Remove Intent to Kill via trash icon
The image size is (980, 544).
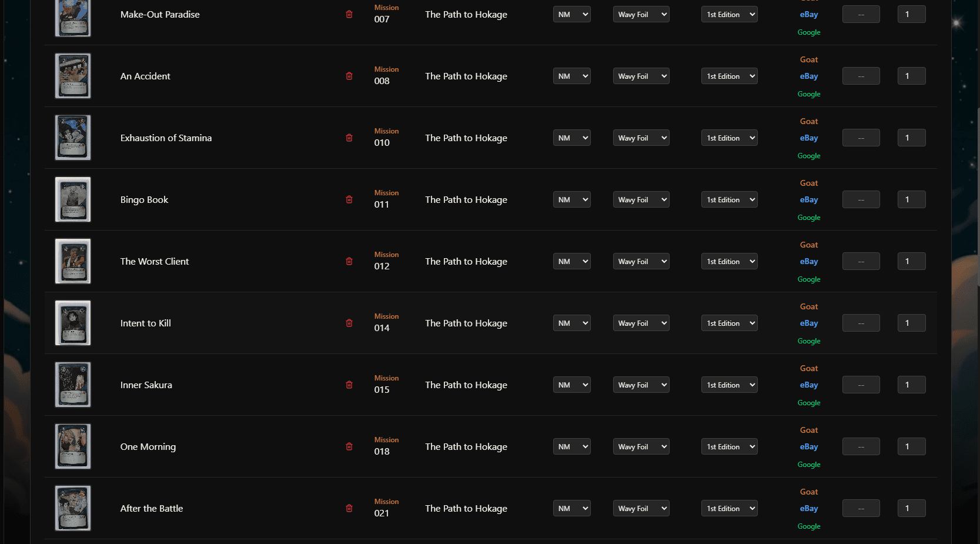point(349,323)
